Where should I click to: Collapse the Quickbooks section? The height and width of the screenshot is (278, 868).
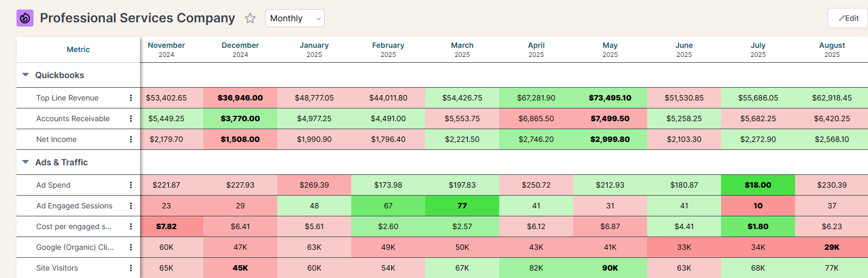click(x=26, y=75)
